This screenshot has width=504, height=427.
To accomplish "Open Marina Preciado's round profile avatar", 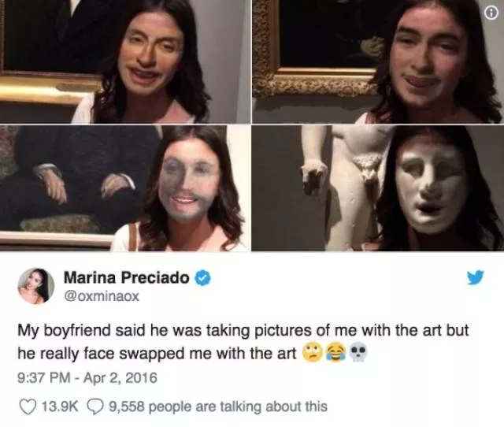I will click(x=35, y=285).
